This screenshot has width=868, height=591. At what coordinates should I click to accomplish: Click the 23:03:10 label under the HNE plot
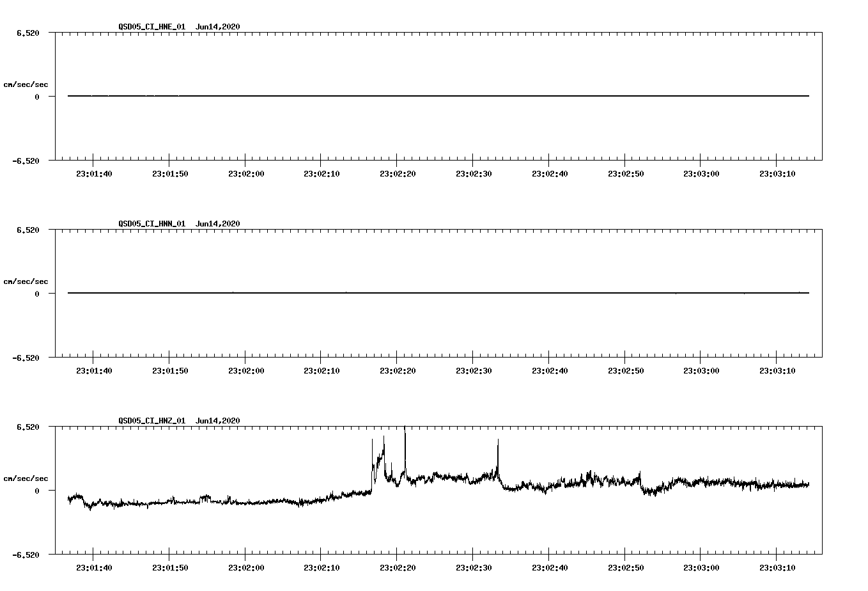coord(777,174)
